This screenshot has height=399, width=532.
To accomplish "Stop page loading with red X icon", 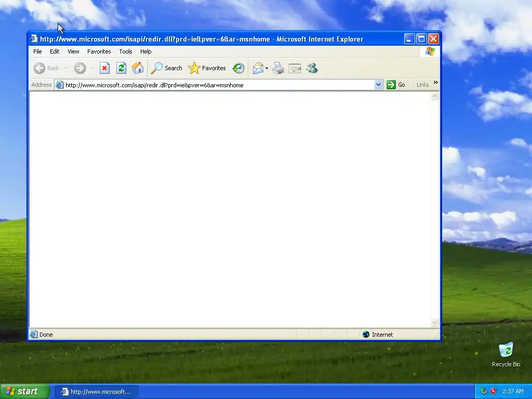I will tap(104, 68).
